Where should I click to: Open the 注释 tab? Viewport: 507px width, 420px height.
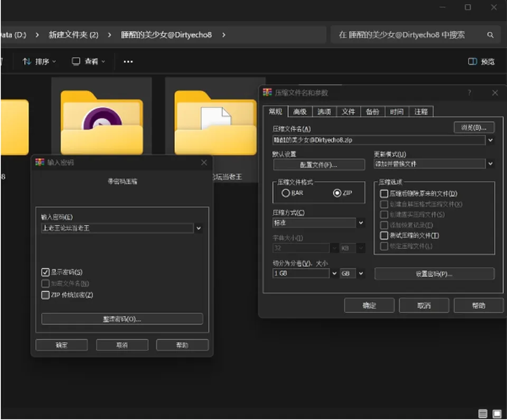tap(421, 111)
